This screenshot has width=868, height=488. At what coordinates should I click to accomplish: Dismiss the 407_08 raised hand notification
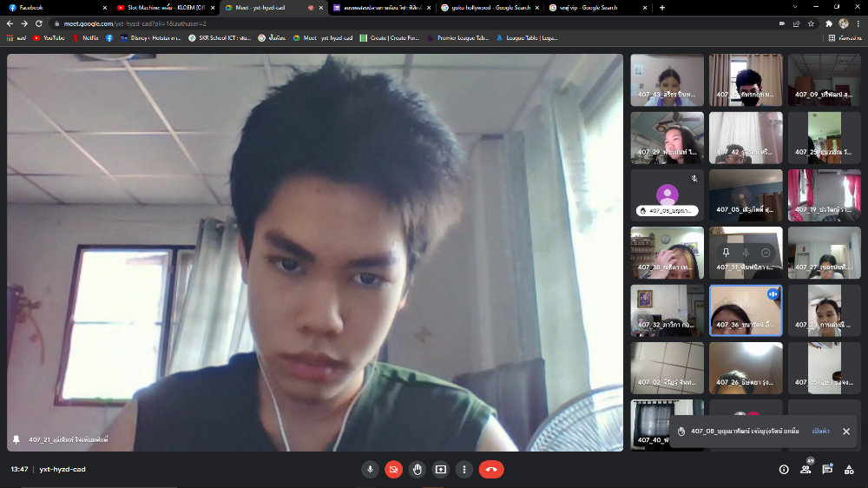click(x=846, y=432)
